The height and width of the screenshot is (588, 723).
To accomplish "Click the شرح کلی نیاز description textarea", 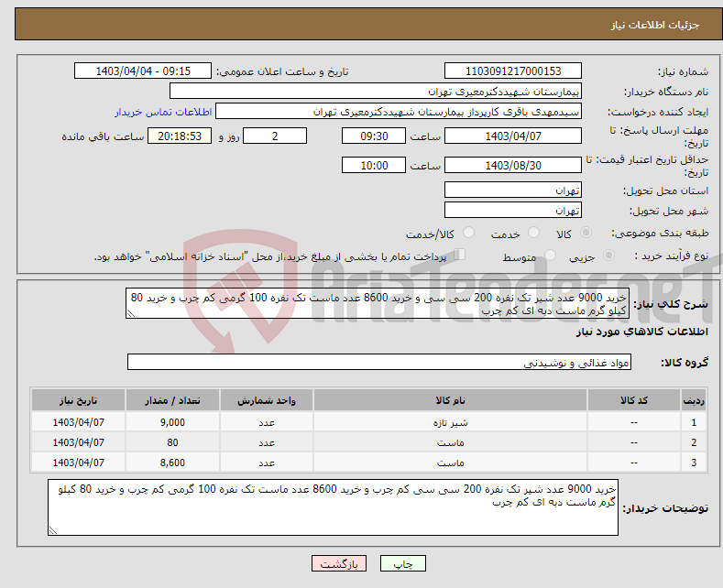I will click(378, 304).
